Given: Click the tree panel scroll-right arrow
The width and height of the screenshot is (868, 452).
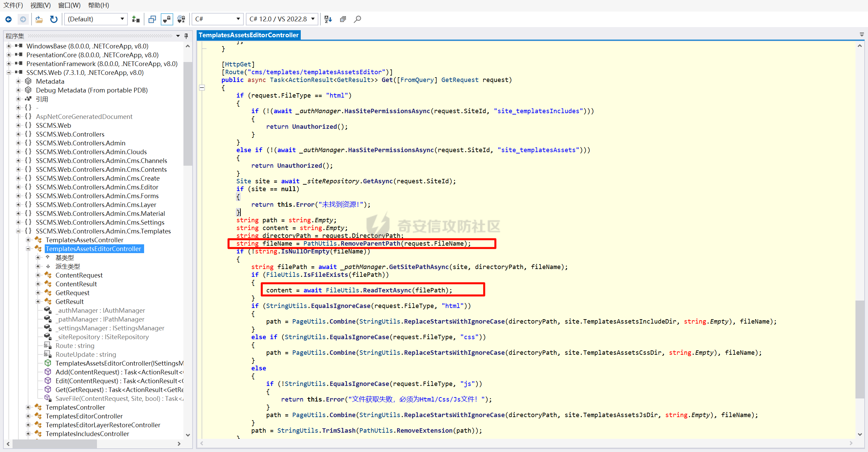Looking at the screenshot, I should (179, 444).
